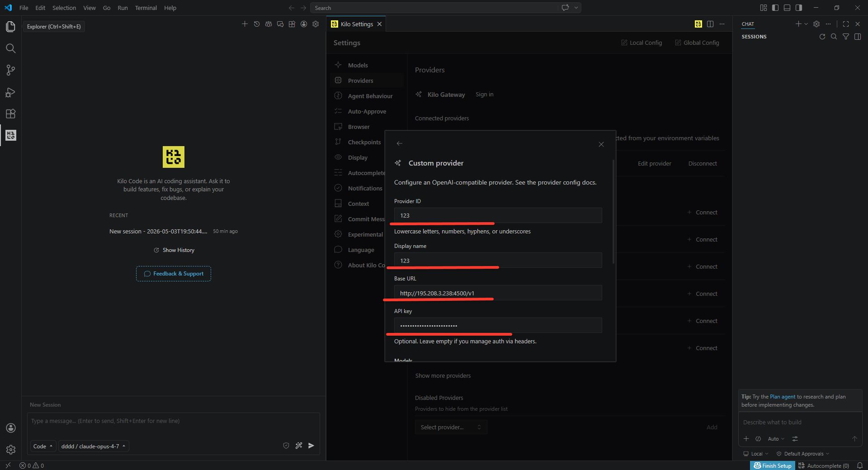Click the Finish Setup status bar item
The width and height of the screenshot is (868, 470).
(773, 465)
